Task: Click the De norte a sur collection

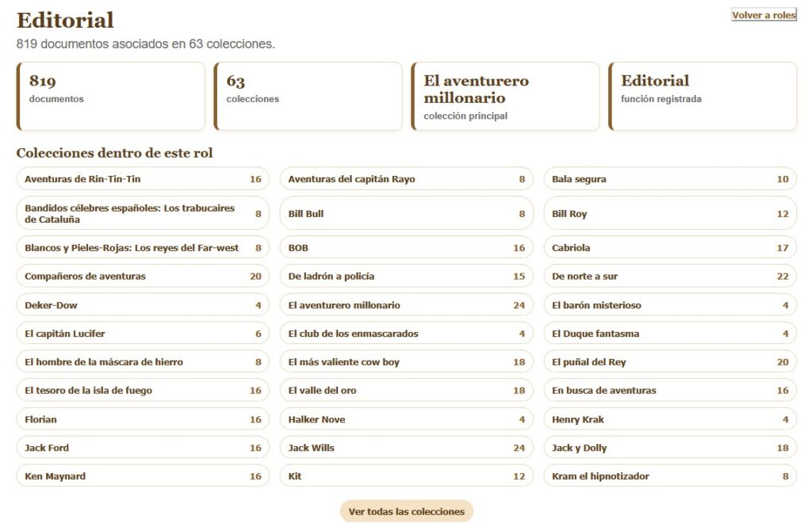Action: [670, 276]
